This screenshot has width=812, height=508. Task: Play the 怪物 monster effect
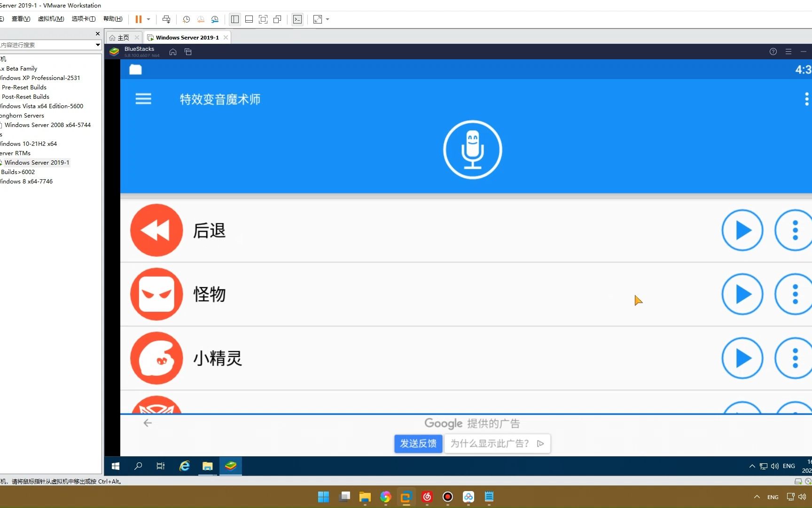(742, 294)
